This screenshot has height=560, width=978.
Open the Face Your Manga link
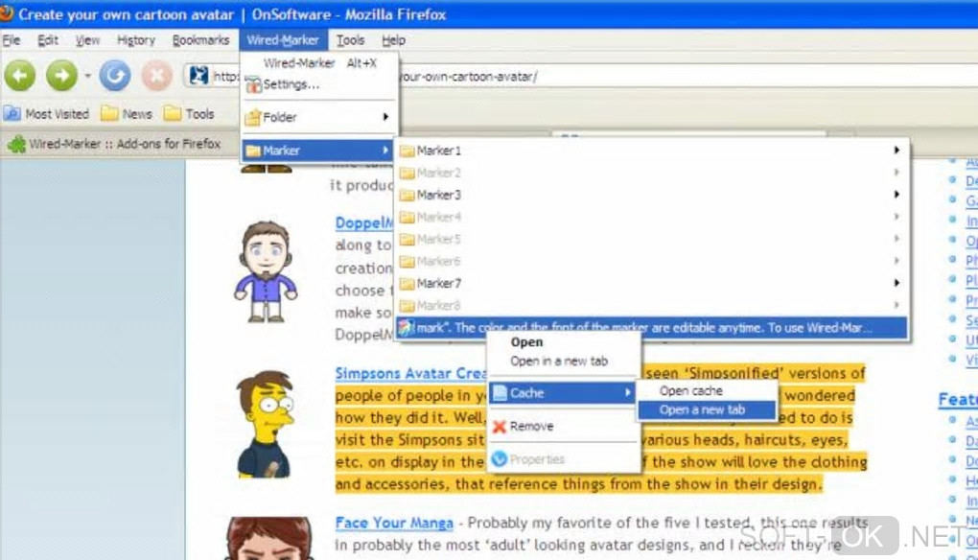(x=393, y=524)
